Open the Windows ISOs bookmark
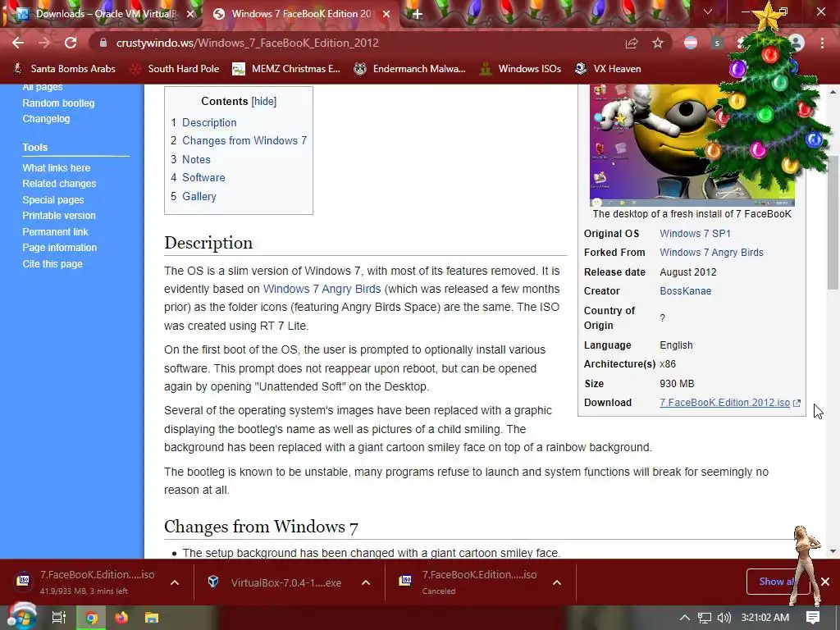The height and width of the screenshot is (630, 840). click(x=520, y=69)
